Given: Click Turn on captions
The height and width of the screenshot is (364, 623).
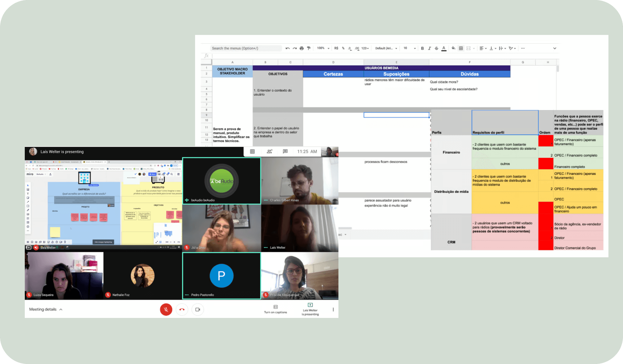Looking at the screenshot, I should (275, 309).
